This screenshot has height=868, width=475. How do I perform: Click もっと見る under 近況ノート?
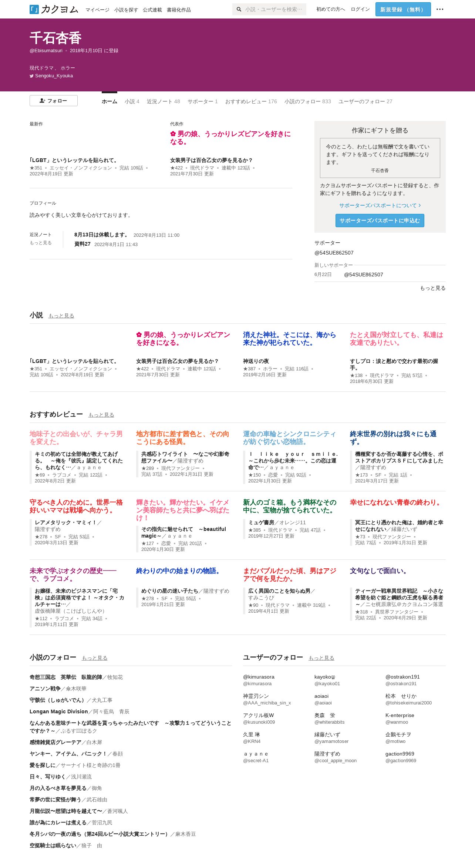41,243
